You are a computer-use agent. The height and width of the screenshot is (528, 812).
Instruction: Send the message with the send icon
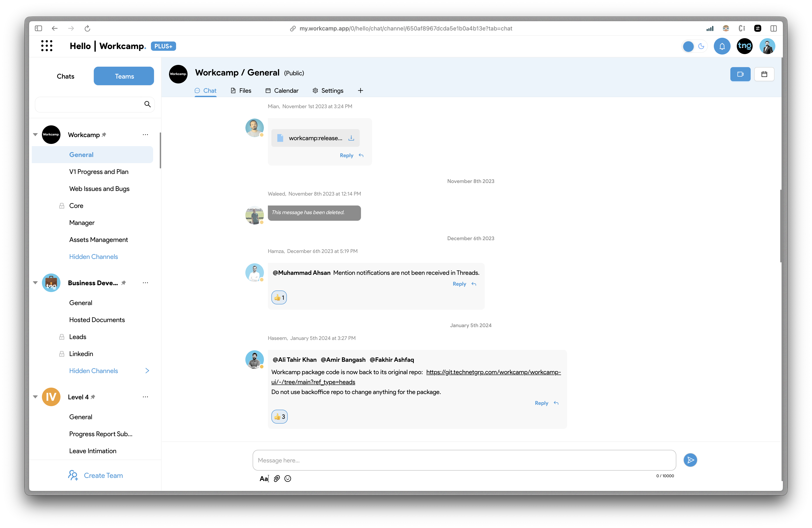pos(691,460)
